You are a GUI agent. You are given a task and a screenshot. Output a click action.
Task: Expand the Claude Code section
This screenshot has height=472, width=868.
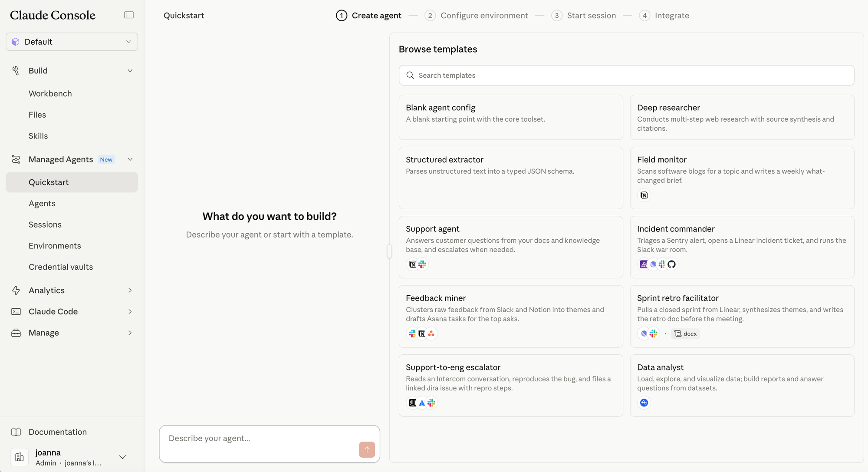[130, 312]
